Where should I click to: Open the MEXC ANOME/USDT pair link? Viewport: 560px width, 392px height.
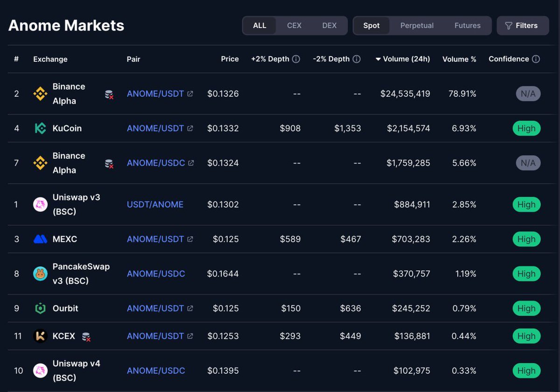pos(155,239)
